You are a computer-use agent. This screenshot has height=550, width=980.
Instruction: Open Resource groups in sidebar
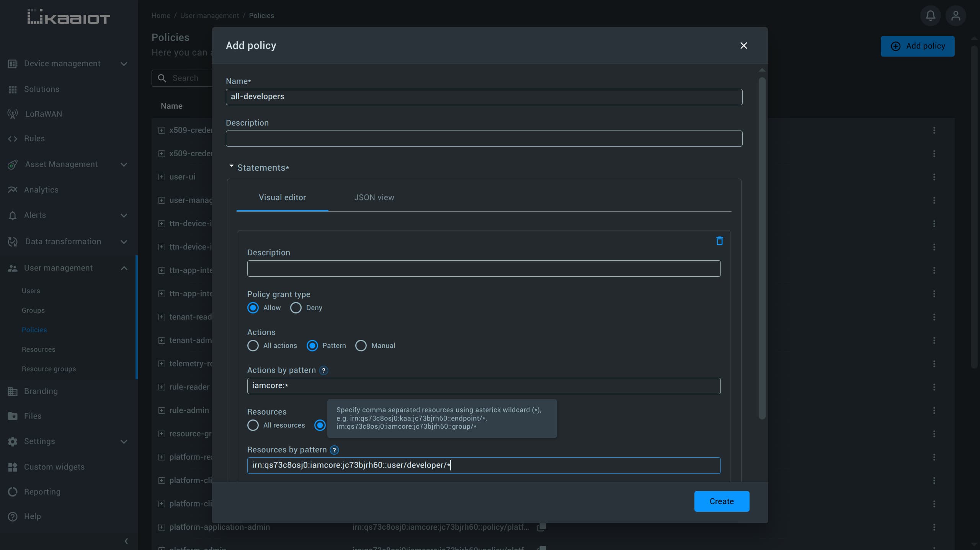tap(49, 369)
